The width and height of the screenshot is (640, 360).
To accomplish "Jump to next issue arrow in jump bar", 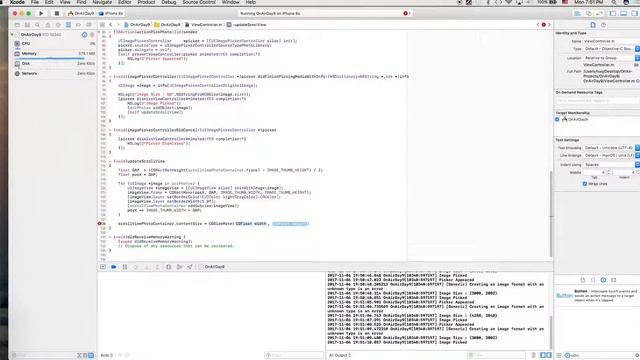I will [549, 25].
